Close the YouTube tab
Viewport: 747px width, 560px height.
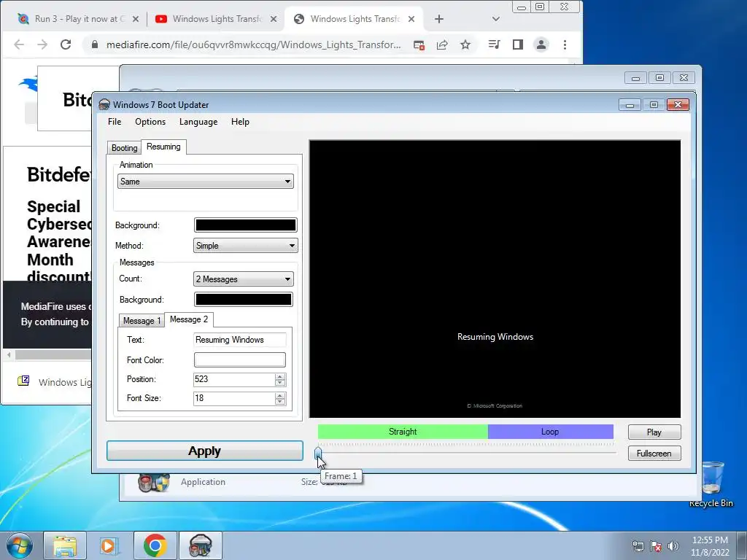[x=274, y=19]
